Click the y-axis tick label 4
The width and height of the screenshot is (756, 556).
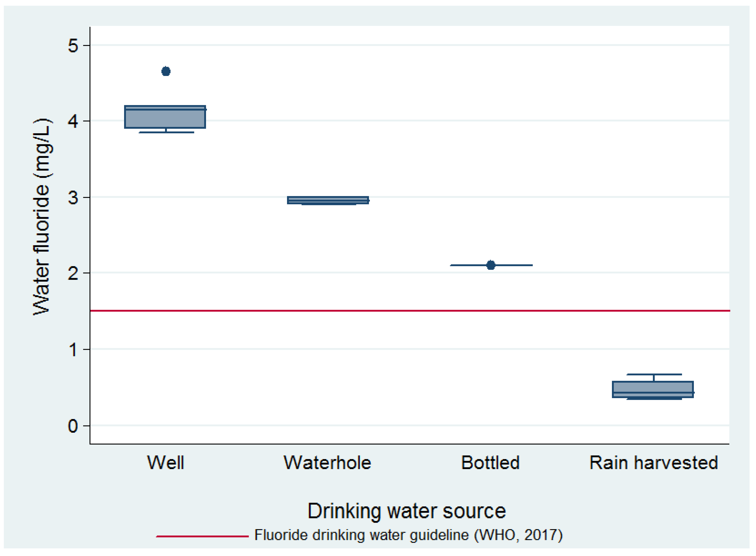point(73,121)
